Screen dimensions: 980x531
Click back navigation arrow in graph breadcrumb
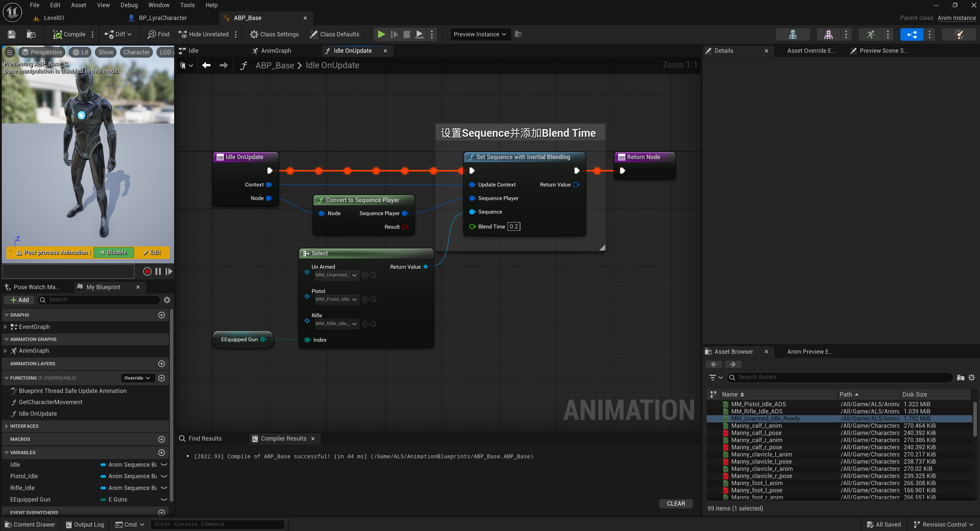click(206, 66)
